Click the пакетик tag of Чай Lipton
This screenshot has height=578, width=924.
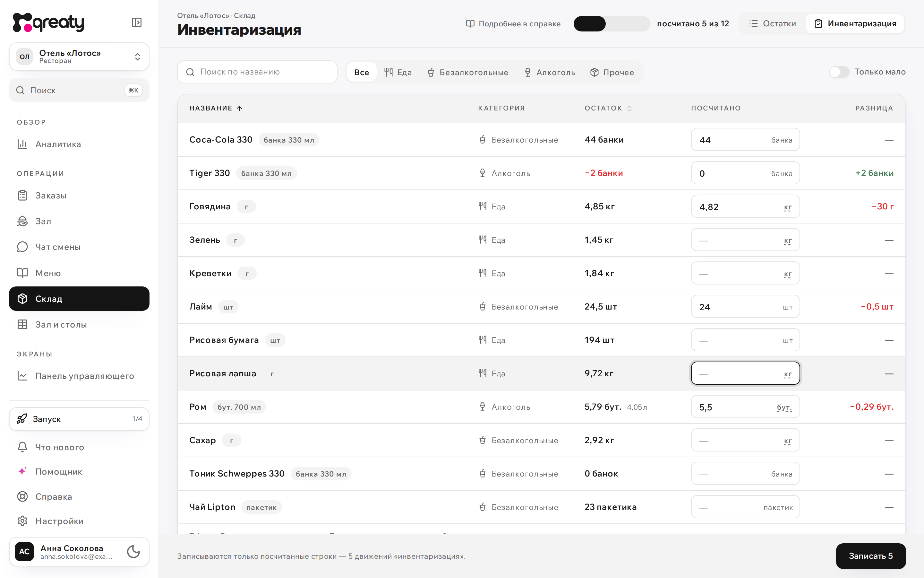coord(261,507)
